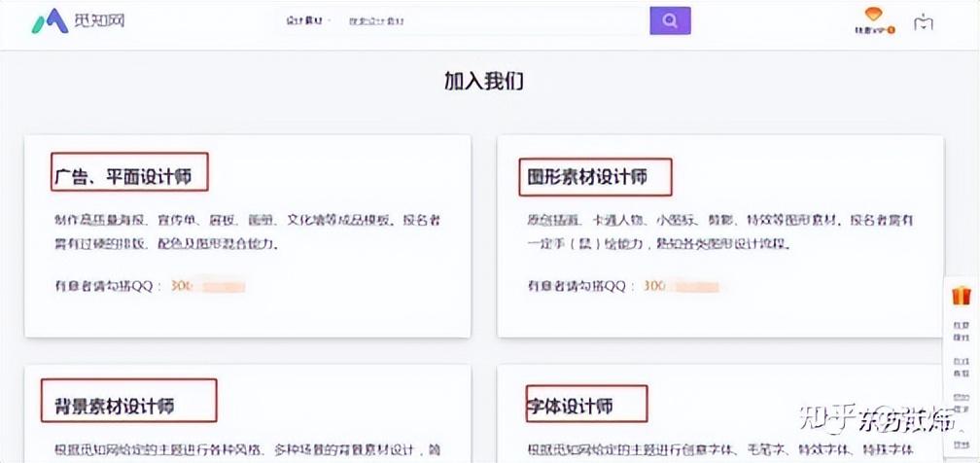This screenshot has width=980, height=463.
Task: Click the 加入我们 page title
Action: click(x=484, y=82)
